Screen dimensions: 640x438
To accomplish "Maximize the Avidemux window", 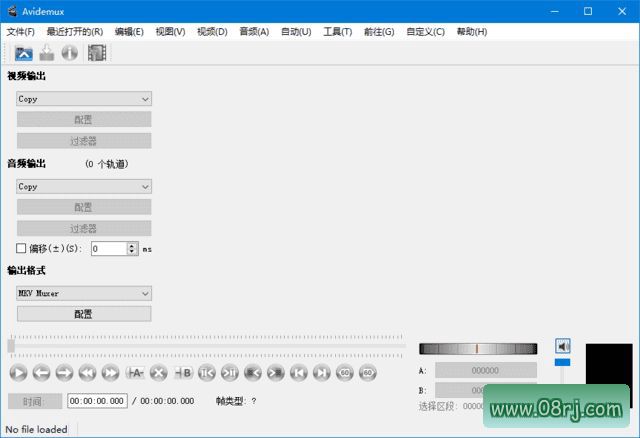I will (x=588, y=11).
